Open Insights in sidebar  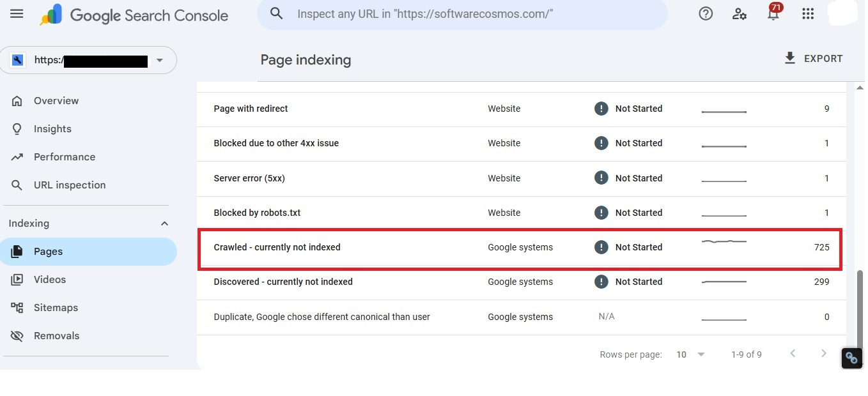[x=89, y=129]
